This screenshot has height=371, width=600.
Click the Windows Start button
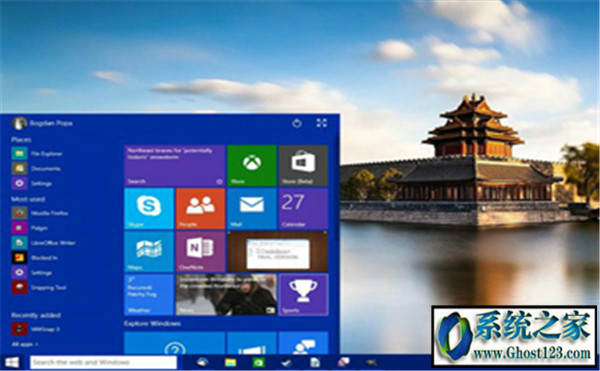pyautogui.click(x=12, y=362)
